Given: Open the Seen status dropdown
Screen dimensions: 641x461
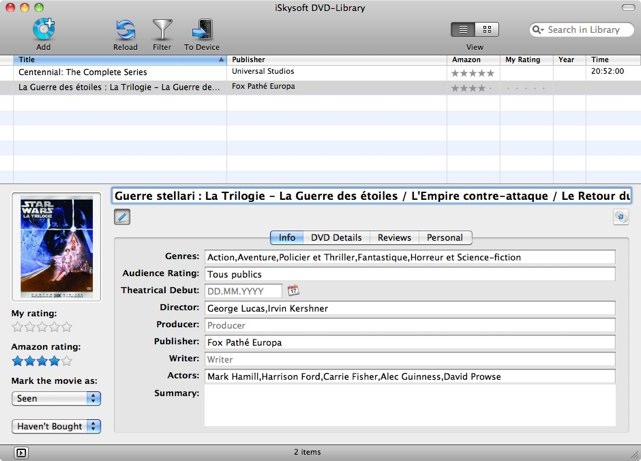Looking at the screenshot, I should [56, 398].
